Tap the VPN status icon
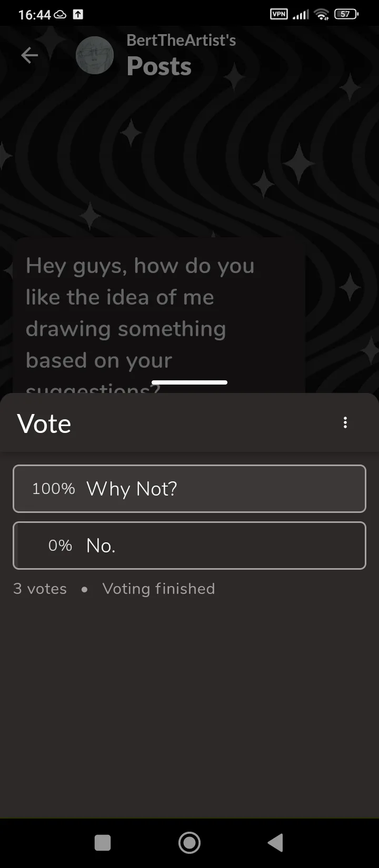This screenshot has height=868, width=379. 279,14
